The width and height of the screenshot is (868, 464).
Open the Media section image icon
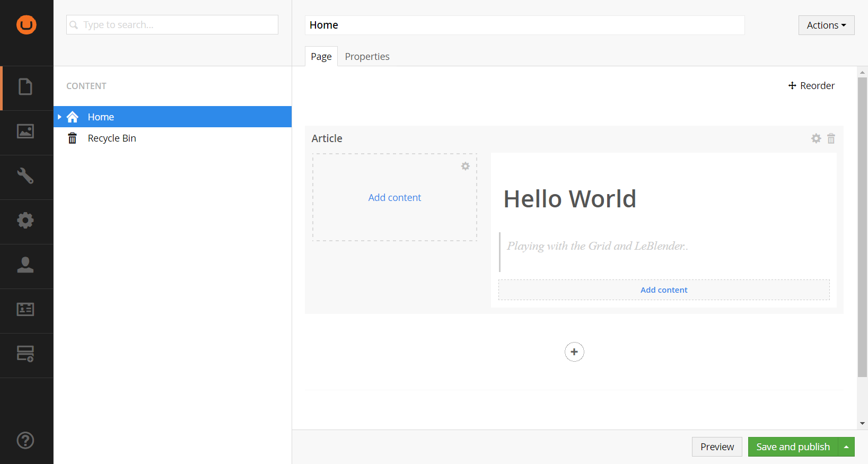coord(25,131)
